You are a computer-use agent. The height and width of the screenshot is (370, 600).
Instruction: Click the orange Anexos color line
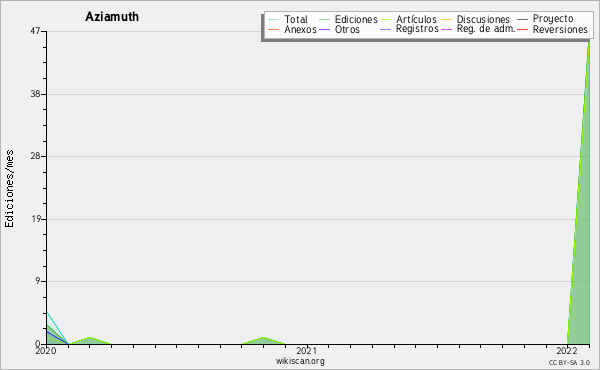(x=274, y=29)
